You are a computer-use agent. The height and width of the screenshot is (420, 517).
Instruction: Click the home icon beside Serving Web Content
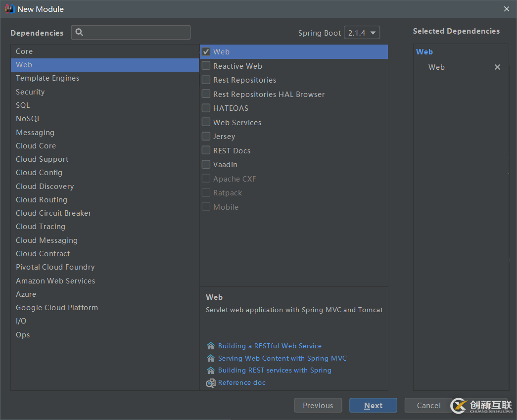[x=211, y=358]
